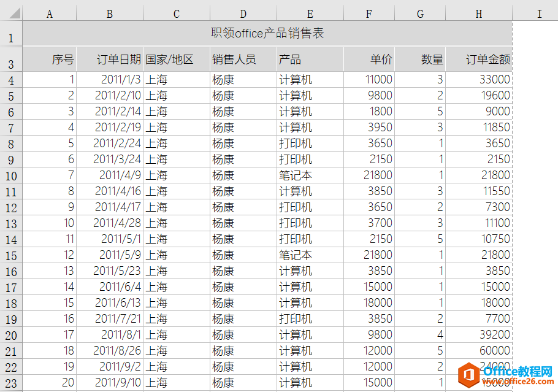Select date cell 2011/9/10
The height and width of the screenshot is (392, 558).
pos(110,383)
